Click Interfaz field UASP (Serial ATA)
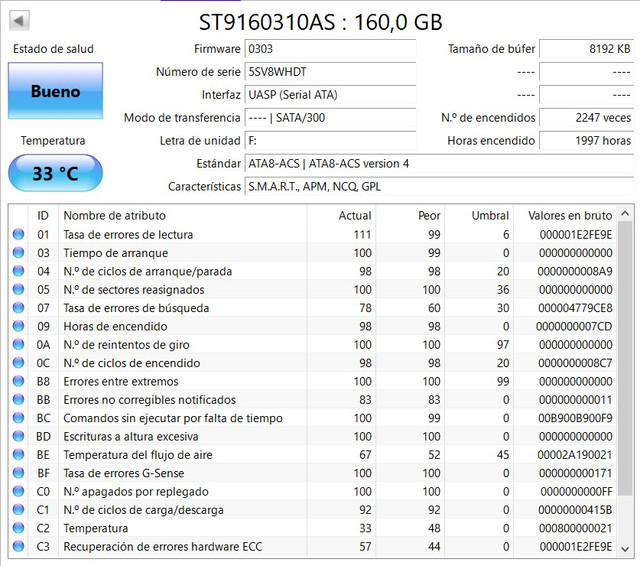Viewport: 640px width, 566px height. 330,95
